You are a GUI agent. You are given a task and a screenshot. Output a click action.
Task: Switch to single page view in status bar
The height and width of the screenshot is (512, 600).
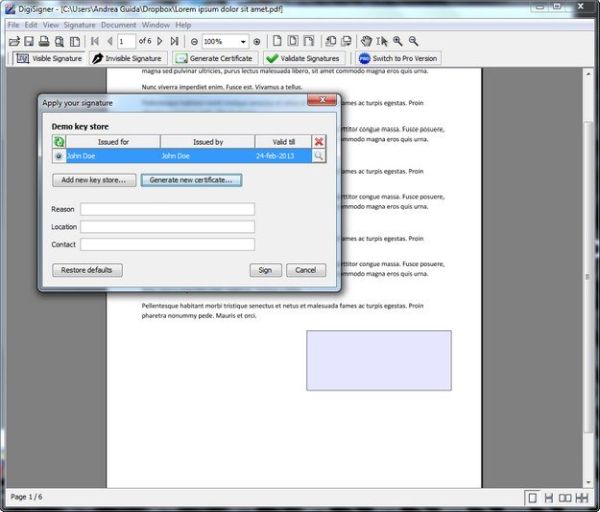tap(533, 497)
